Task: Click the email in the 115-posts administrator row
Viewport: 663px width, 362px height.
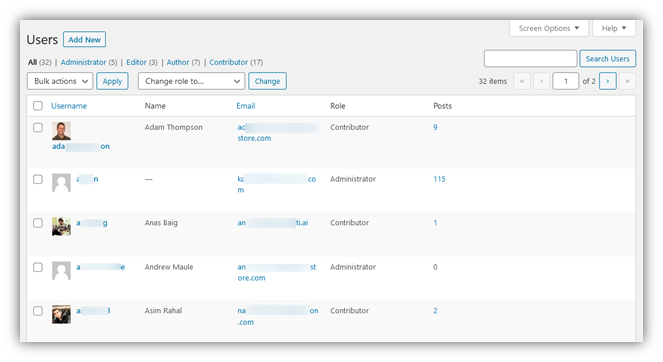Action: (277, 184)
